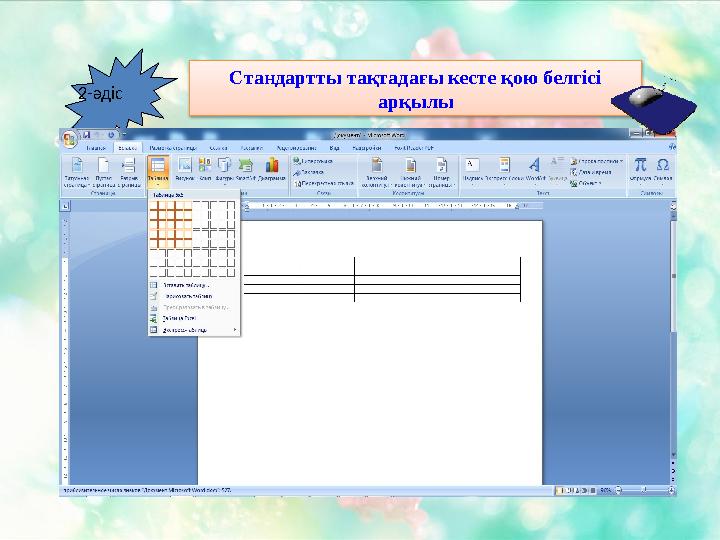
Task: Insert a SmartArt graphic
Action: tap(246, 169)
